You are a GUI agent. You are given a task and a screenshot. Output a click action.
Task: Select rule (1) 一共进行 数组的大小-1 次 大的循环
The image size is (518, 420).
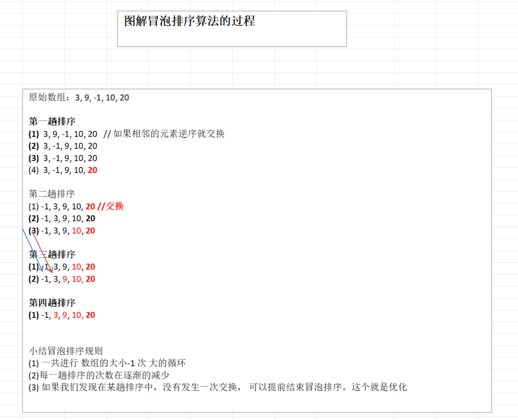point(107,363)
